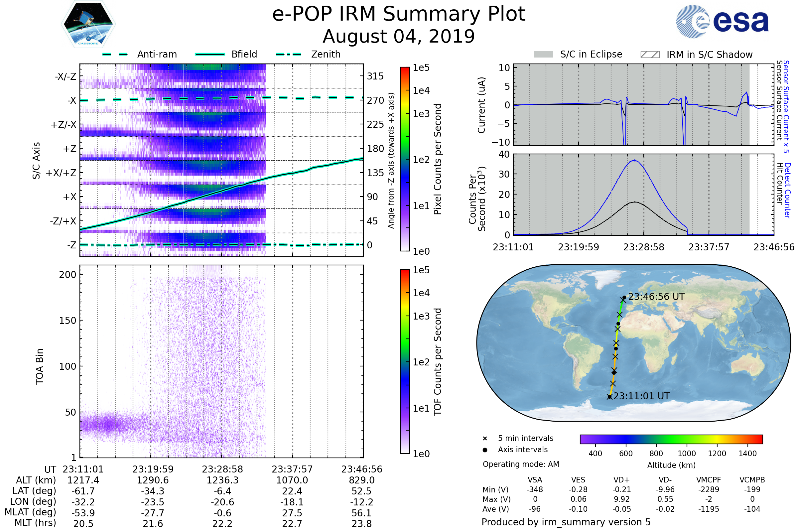Click the Zenith dash-dot legend marker
Viewport: 798px width, 532px height.
pos(289,54)
